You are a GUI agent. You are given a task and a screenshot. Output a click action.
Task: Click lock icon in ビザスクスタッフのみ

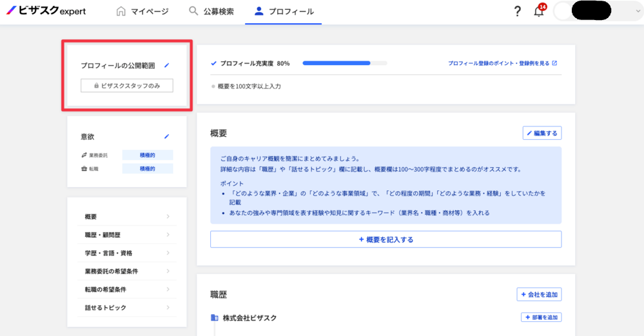tap(96, 86)
